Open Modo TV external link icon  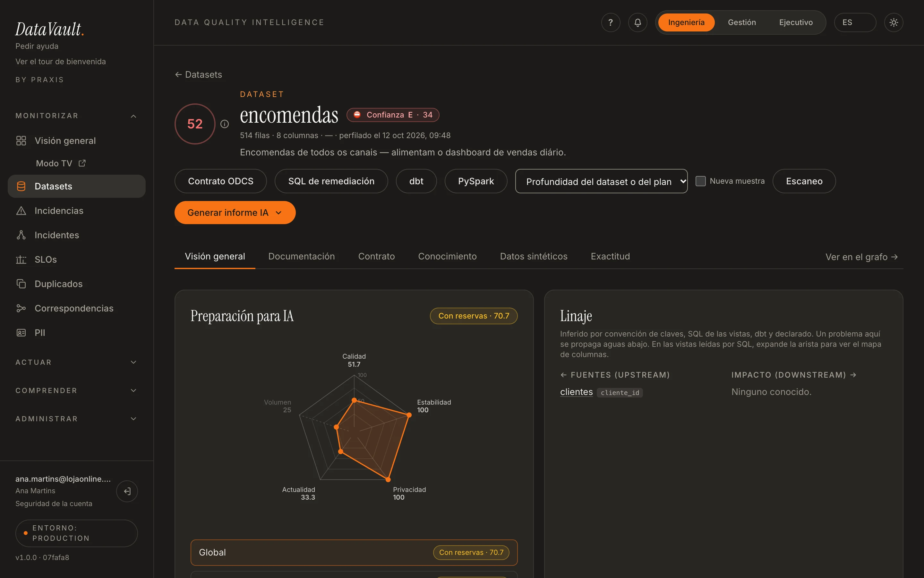(x=82, y=163)
